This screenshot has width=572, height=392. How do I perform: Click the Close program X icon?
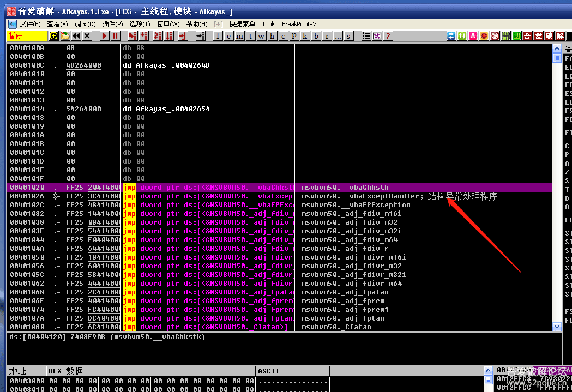pos(87,36)
